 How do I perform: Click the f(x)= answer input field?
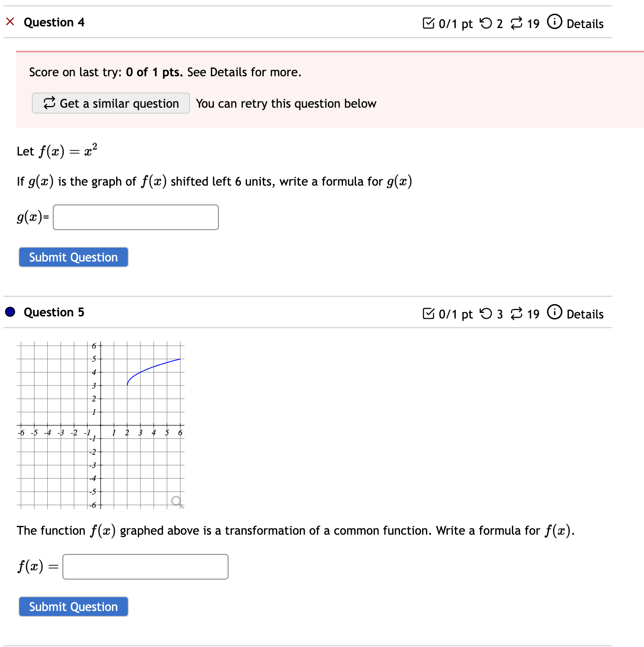(x=145, y=567)
